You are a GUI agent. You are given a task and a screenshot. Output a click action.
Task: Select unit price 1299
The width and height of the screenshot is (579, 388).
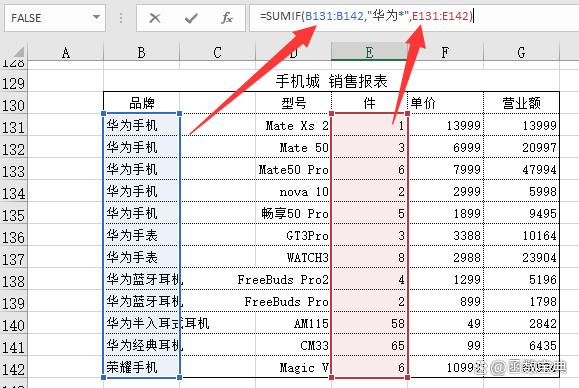445,279
